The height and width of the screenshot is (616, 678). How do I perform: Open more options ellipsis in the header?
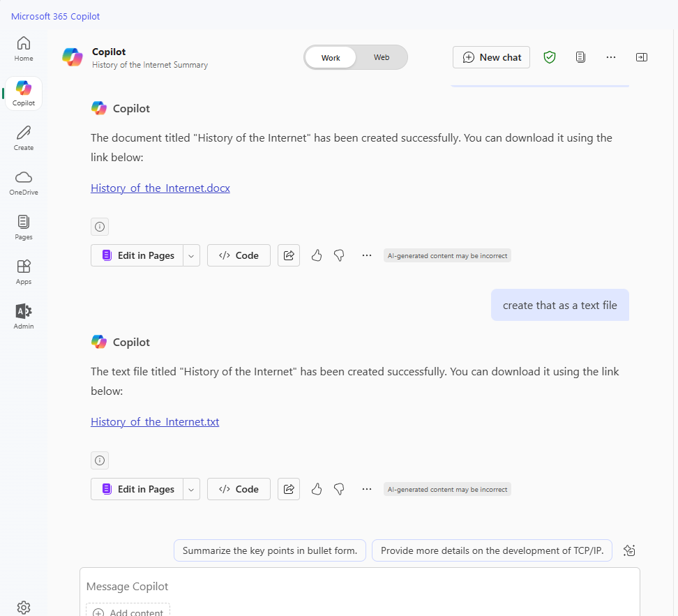coord(611,57)
